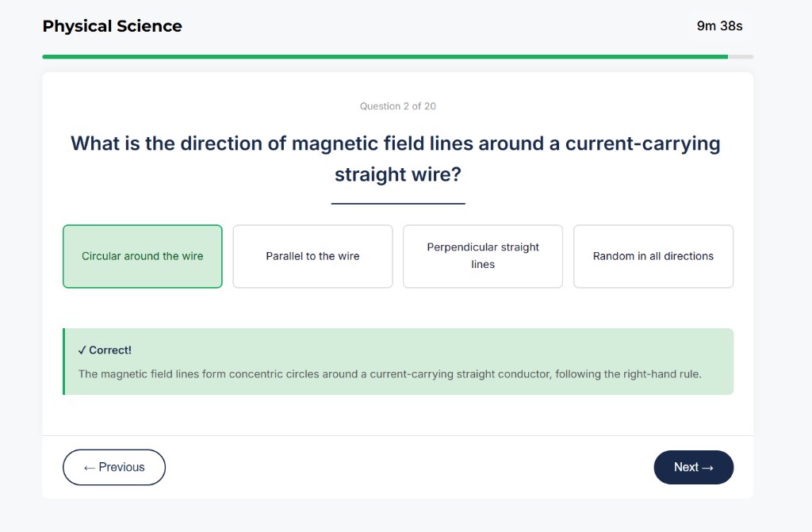Click the Previous button
812x532 pixels.
click(x=113, y=467)
